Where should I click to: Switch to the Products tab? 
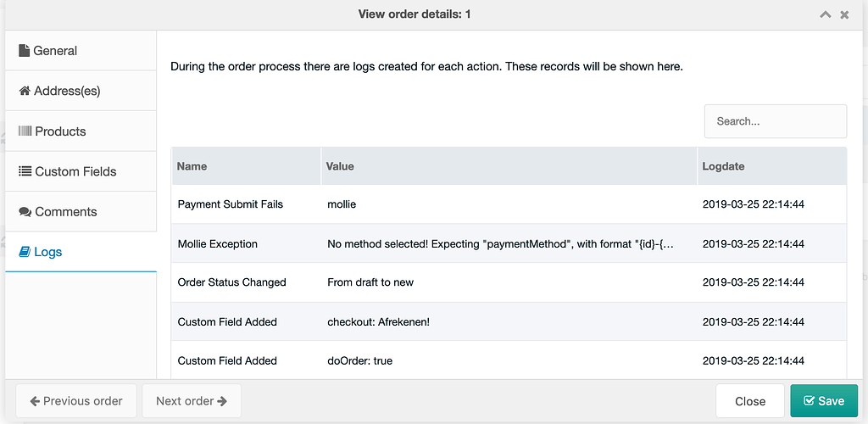[x=81, y=131]
